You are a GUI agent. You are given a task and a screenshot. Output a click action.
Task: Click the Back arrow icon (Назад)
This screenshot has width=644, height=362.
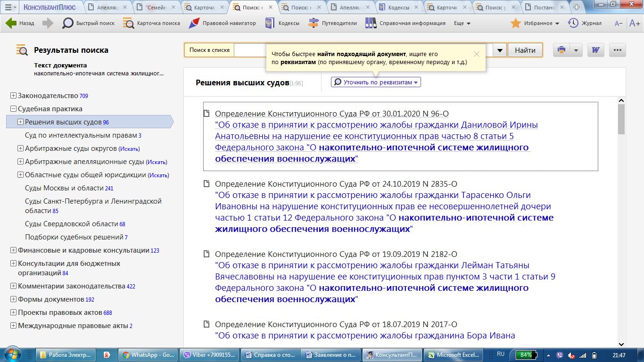pyautogui.click(x=11, y=23)
